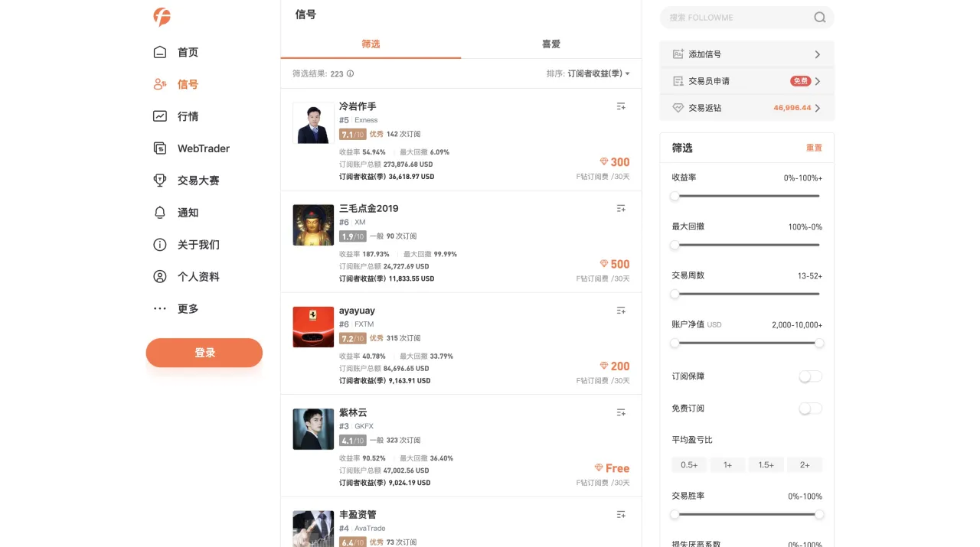Select 2+ profit-loss ratio option
980x547 pixels.
pos(805,464)
